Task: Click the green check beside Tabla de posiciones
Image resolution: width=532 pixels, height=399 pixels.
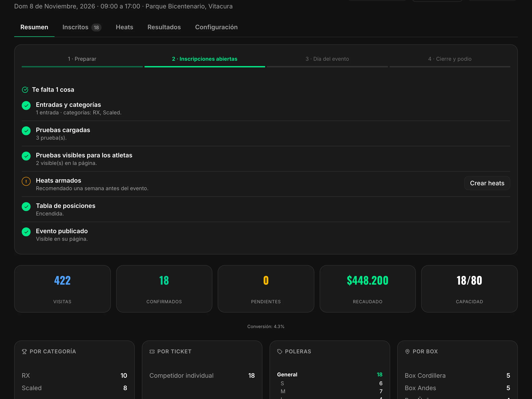Action: 26,207
